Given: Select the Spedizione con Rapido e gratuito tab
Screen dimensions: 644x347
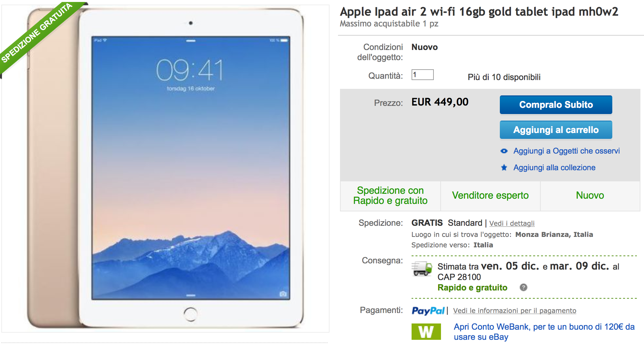Looking at the screenshot, I should click(x=390, y=195).
